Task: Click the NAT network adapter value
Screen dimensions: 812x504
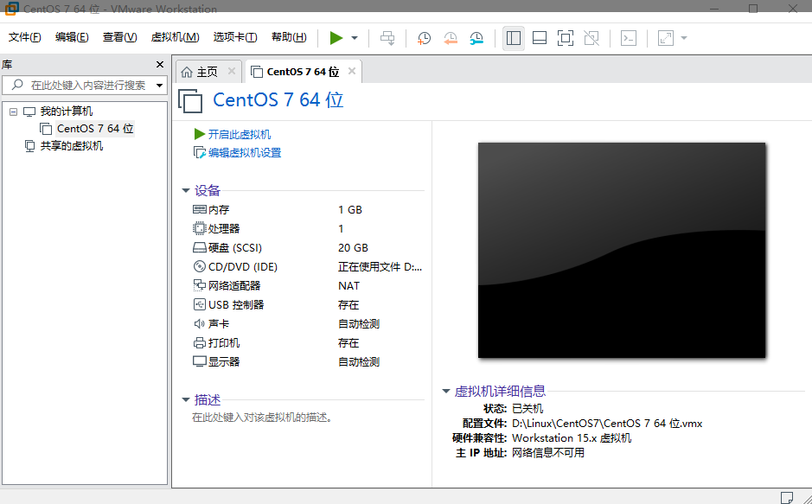Action: pos(348,285)
